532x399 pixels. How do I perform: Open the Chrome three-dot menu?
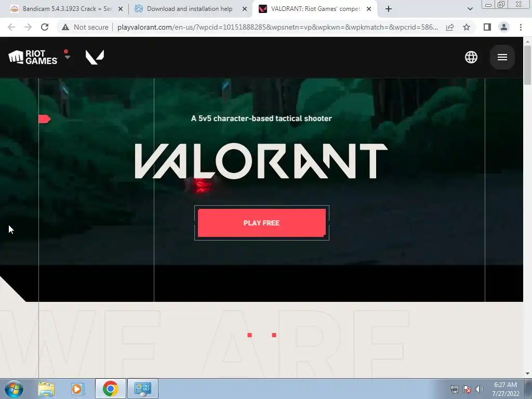pyautogui.click(x=521, y=27)
